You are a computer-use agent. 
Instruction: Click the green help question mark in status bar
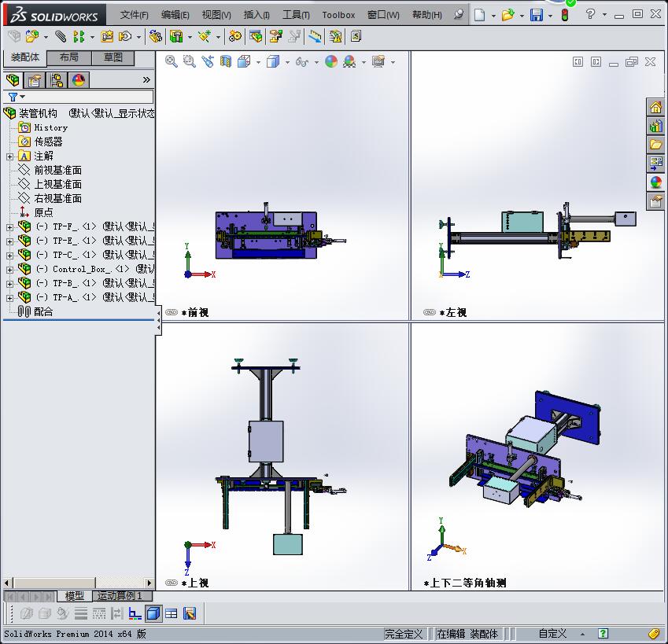(603, 633)
